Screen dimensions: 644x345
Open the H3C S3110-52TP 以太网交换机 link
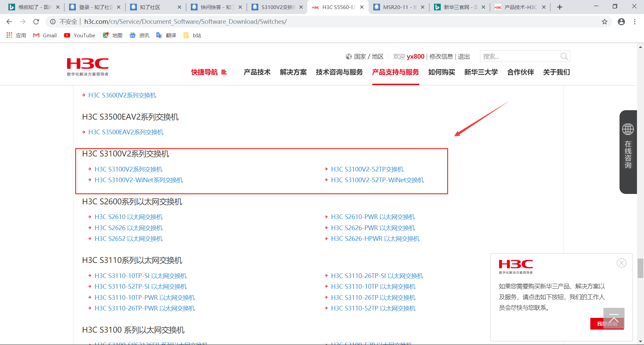373,308
